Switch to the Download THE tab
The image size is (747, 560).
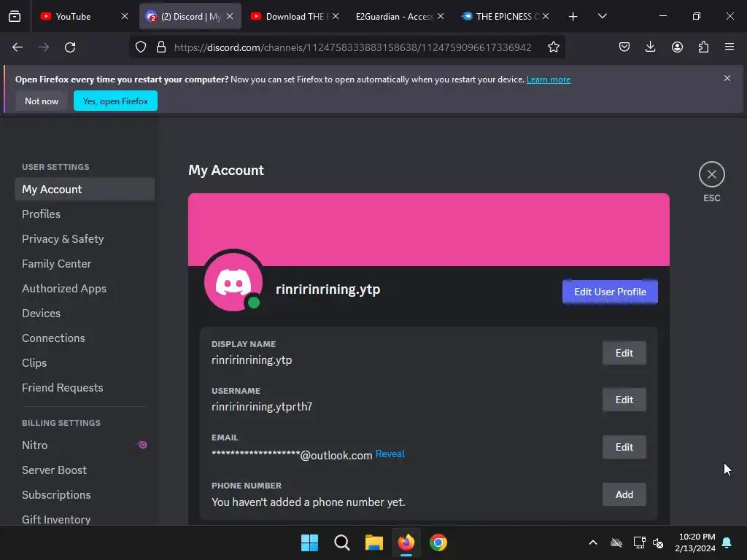295,16
